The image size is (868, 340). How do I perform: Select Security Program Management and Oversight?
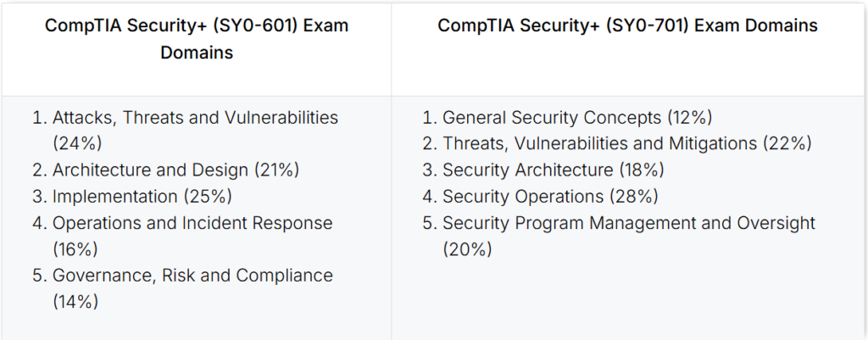pos(629,223)
